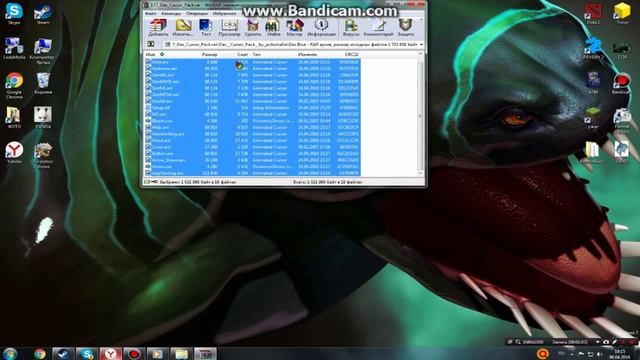This screenshot has height=360, width=640.
Task: Open the Команды menu
Action: pyautogui.click(x=171, y=13)
